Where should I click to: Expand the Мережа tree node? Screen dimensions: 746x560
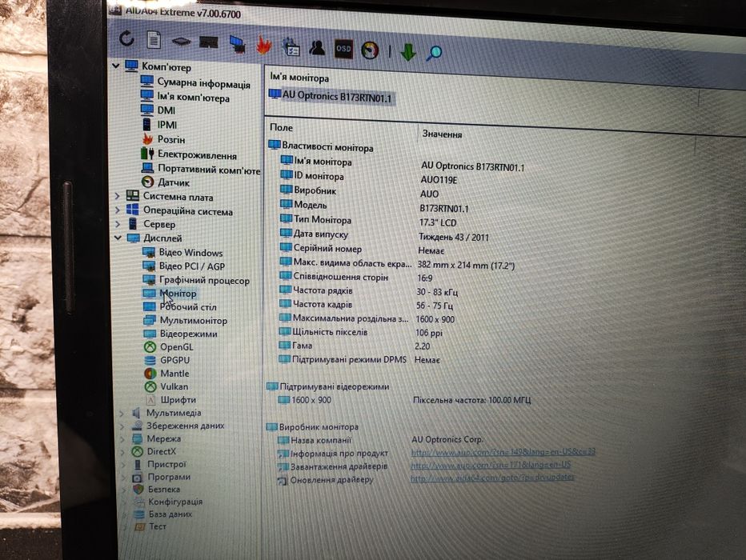pos(122,438)
